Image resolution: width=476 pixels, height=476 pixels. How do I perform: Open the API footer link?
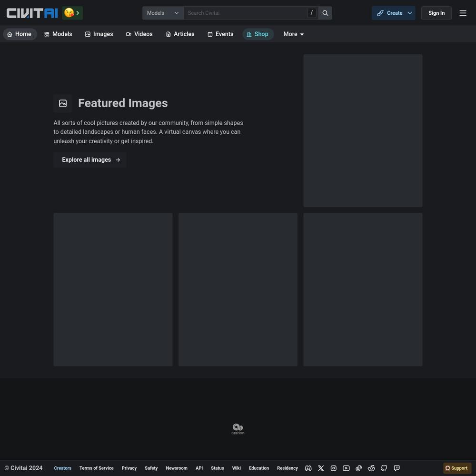coord(199,468)
